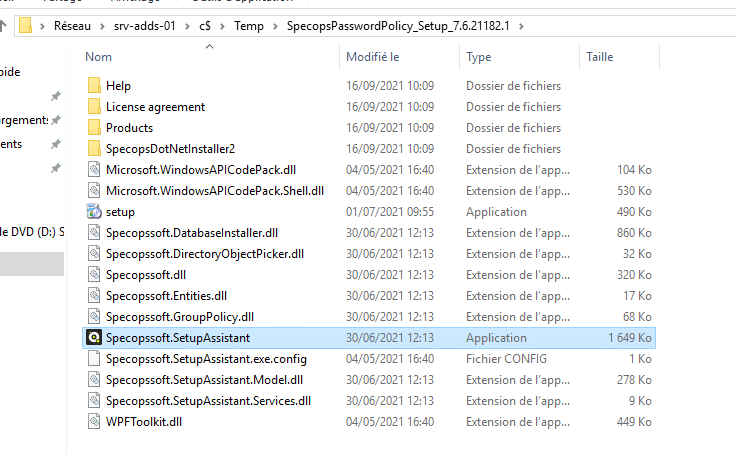Navigate to Temp in the address bar
The width and height of the screenshot is (736, 454).
(249, 26)
